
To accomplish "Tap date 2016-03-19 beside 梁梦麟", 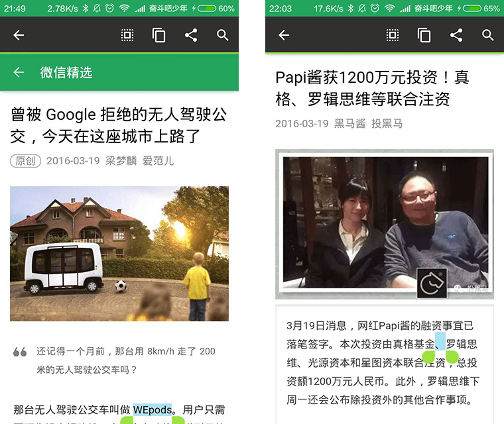I will (73, 160).
